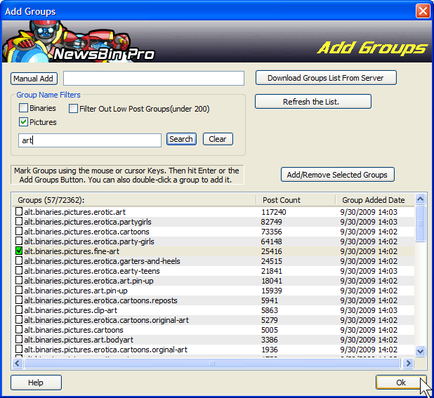Check alt.binaries.pictures.erotica.partygirls group checkbox
434x398 pixels.
click(x=19, y=221)
